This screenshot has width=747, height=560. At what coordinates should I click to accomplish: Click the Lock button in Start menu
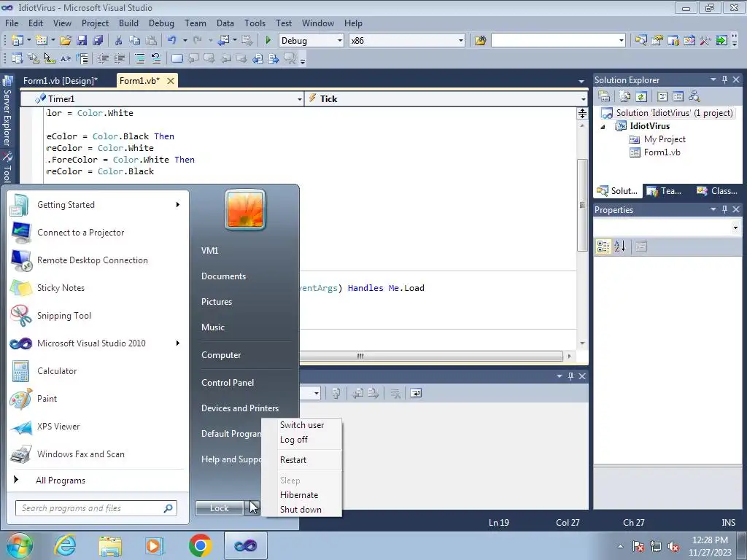point(220,508)
